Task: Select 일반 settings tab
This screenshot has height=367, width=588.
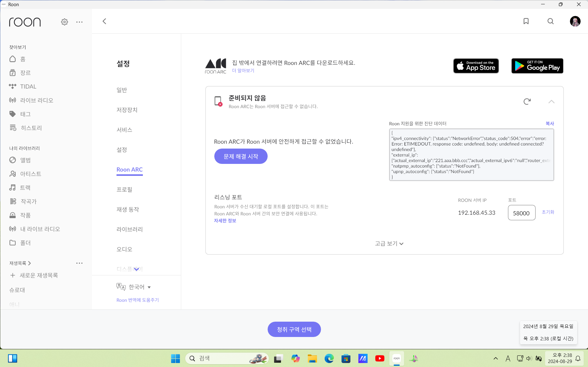Action: (x=122, y=90)
